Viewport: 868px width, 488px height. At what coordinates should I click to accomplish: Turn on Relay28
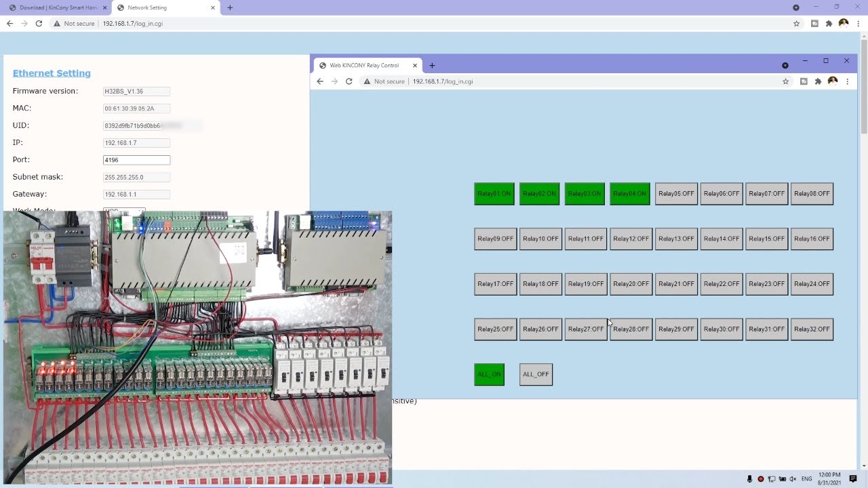(x=631, y=329)
